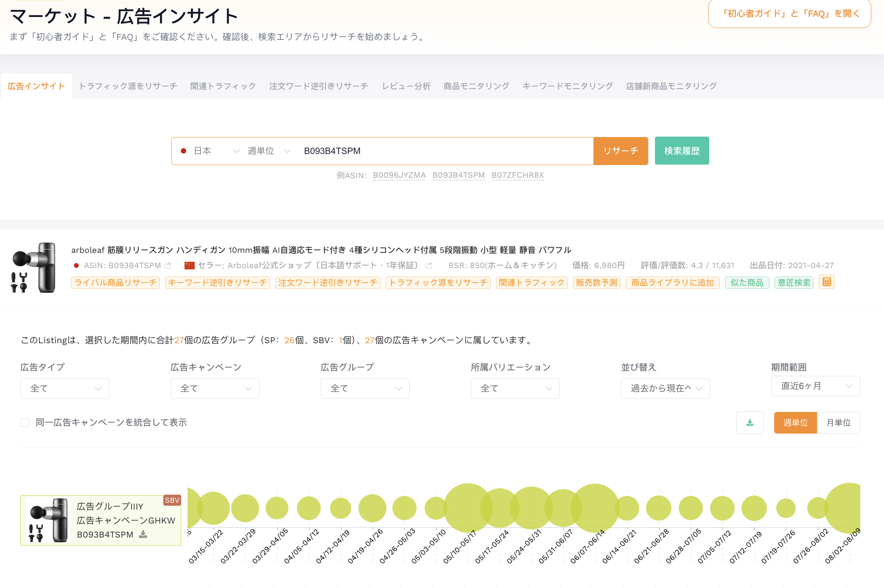The width and height of the screenshot is (884, 588).
Task: Click the 検索履歴 button
Action: (682, 151)
